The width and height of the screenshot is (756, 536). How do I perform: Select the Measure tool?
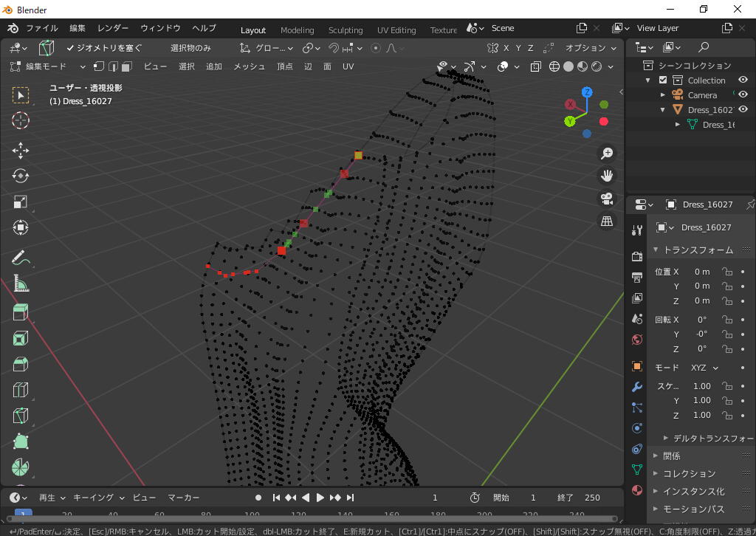(20, 284)
